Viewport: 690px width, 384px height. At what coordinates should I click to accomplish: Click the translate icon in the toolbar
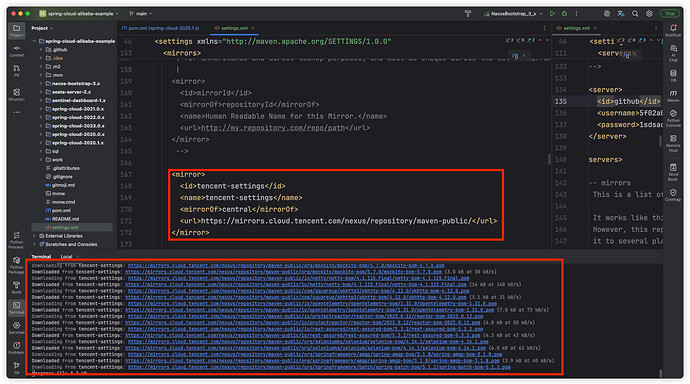[620, 14]
